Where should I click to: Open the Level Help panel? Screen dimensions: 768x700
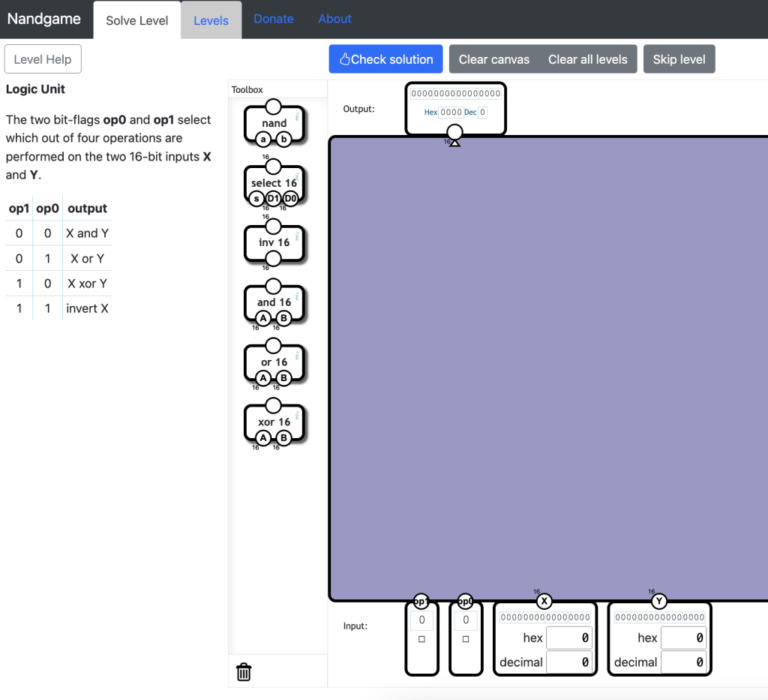43,59
